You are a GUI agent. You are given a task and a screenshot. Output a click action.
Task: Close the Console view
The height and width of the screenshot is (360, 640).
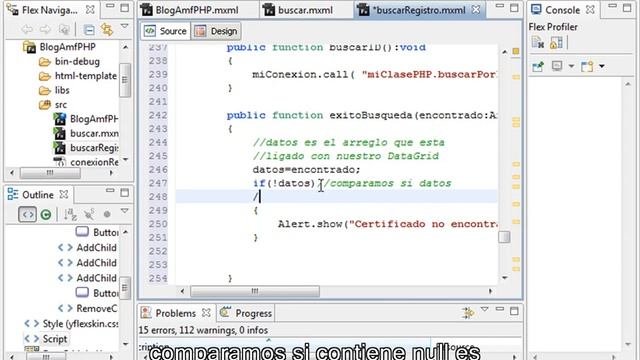pyautogui.click(x=590, y=10)
